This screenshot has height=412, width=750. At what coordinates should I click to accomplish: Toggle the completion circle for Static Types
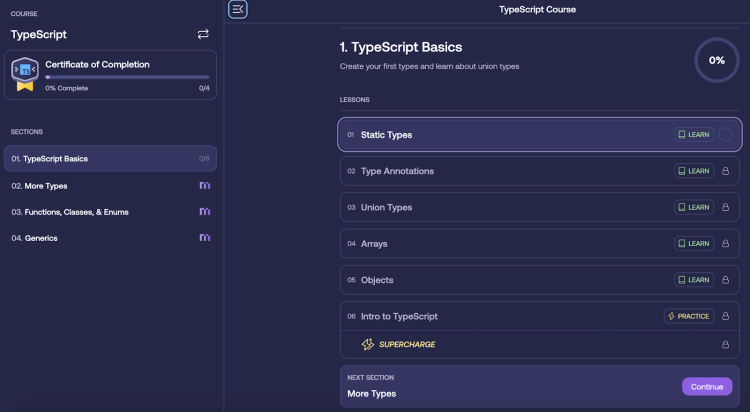(x=726, y=134)
